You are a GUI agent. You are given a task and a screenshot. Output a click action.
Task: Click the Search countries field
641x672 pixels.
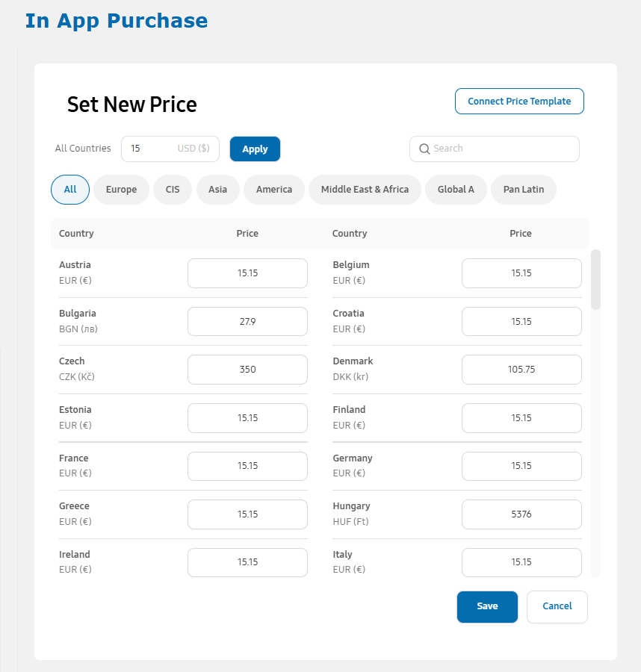coord(495,149)
